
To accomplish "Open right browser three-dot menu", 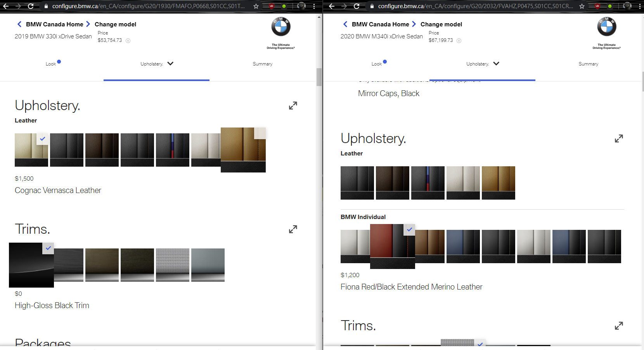I will (640, 6).
